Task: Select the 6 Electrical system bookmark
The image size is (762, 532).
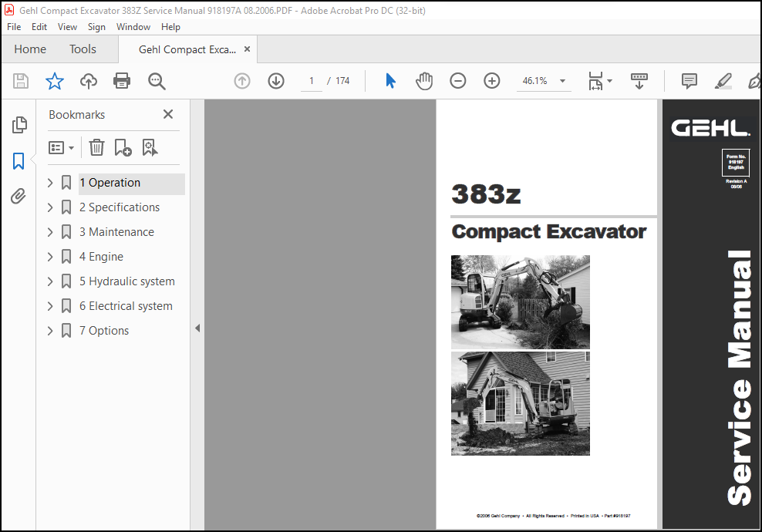Action: click(126, 306)
